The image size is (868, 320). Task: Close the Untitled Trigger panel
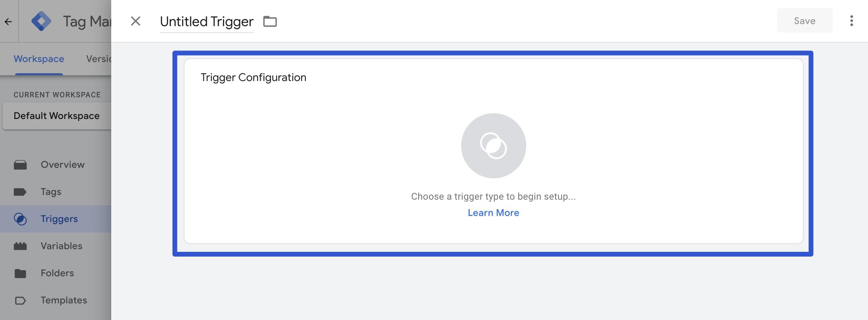coord(136,21)
